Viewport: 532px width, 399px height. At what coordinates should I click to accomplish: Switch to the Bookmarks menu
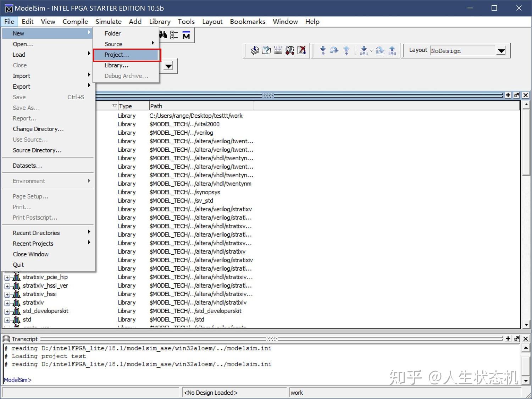pos(247,21)
